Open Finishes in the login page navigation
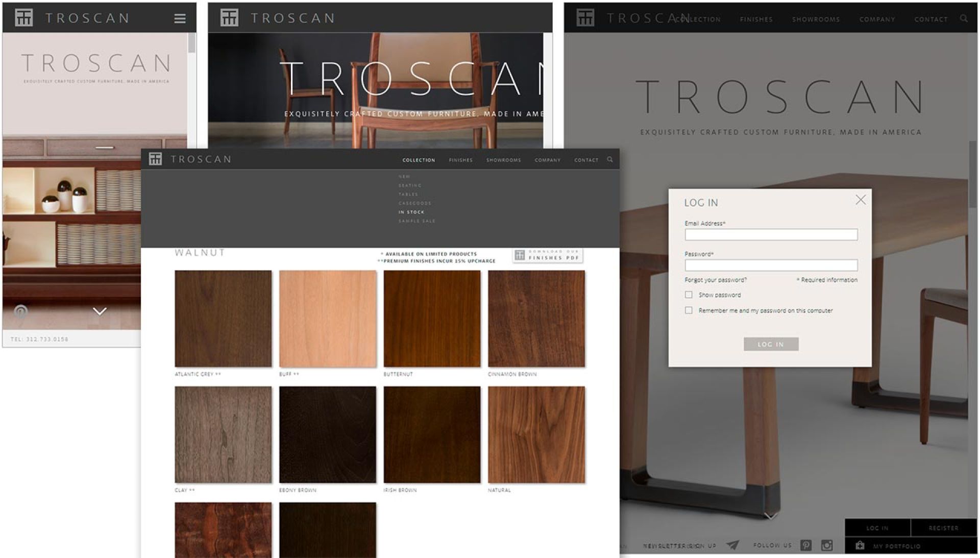Image resolution: width=980 pixels, height=558 pixels. click(x=756, y=19)
